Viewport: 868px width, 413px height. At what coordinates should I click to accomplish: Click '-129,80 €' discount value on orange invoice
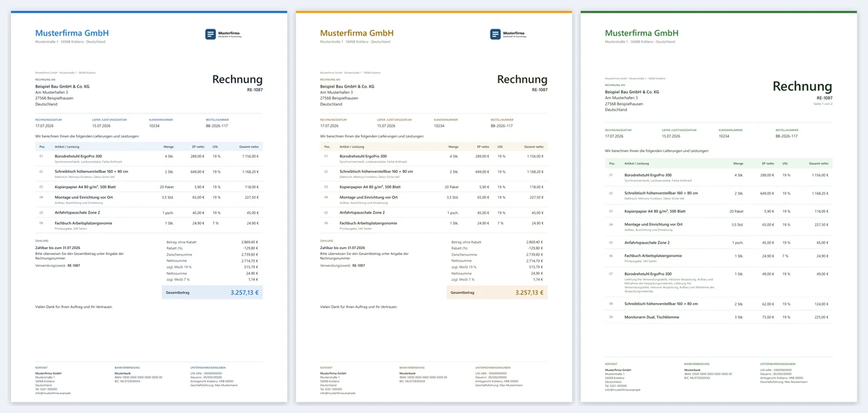click(x=535, y=248)
